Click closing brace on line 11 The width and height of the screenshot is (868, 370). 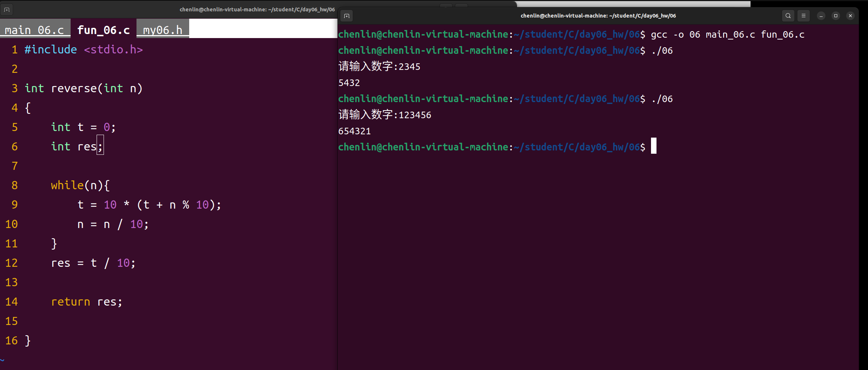click(54, 243)
